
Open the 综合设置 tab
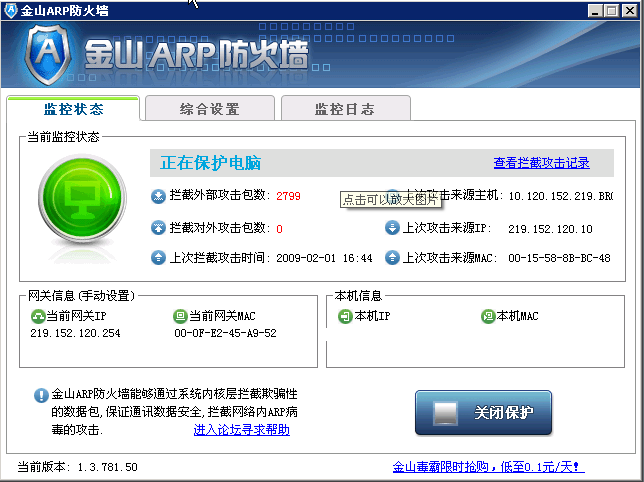tap(209, 108)
